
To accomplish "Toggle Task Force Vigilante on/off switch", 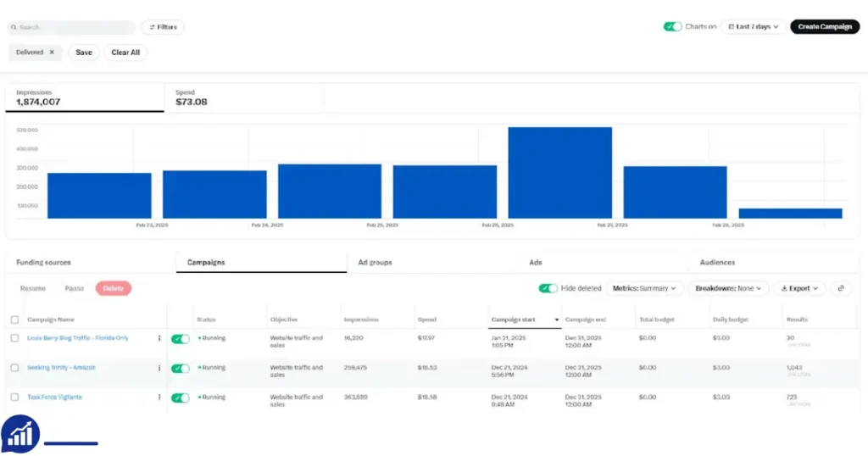I will point(180,398).
